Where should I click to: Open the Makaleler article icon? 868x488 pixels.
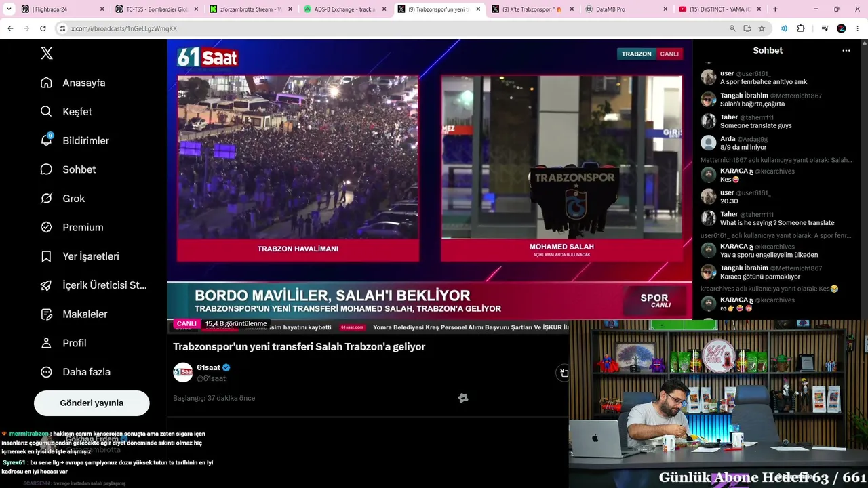click(46, 314)
